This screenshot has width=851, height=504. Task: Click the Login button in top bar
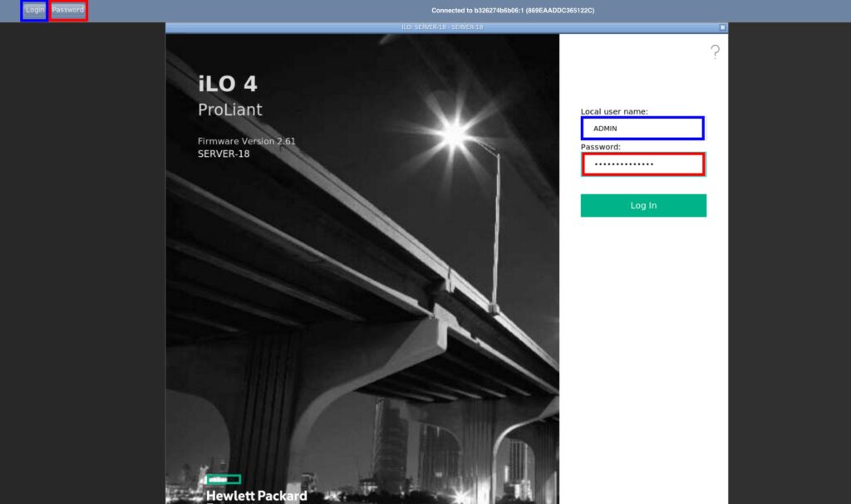coord(34,10)
